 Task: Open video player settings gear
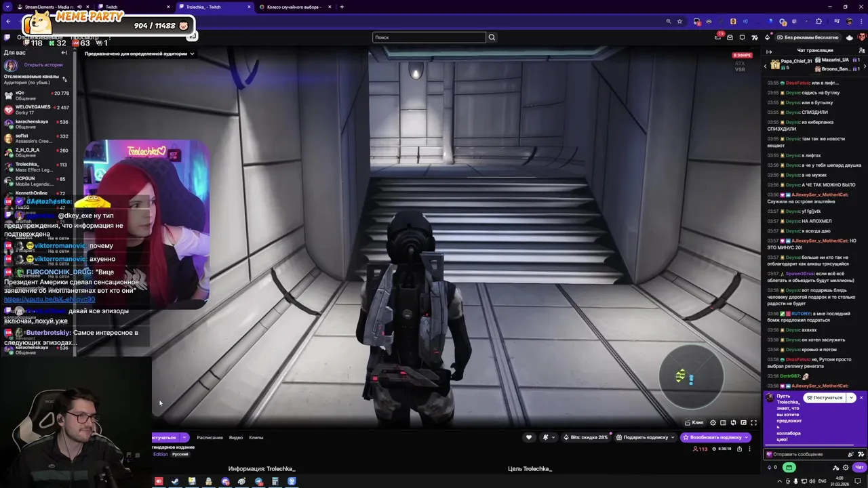click(713, 423)
